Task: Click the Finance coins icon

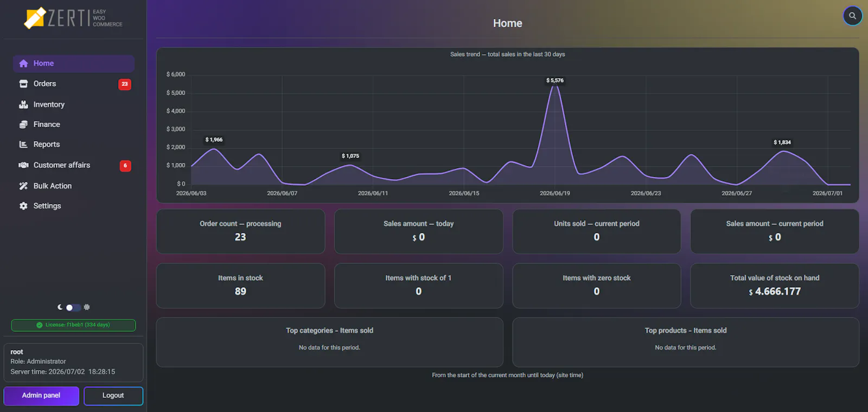Action: [23, 124]
